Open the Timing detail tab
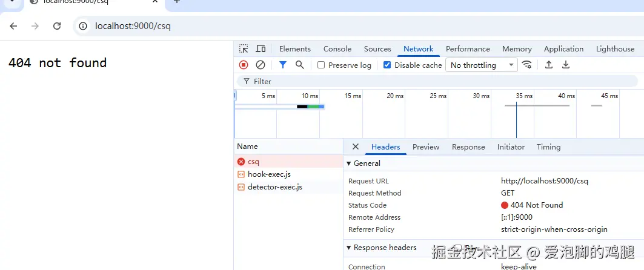The height and width of the screenshot is (270, 644). tap(548, 147)
